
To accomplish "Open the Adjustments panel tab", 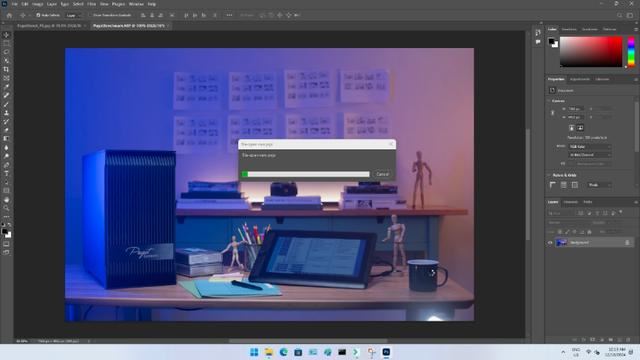I will 580,79.
